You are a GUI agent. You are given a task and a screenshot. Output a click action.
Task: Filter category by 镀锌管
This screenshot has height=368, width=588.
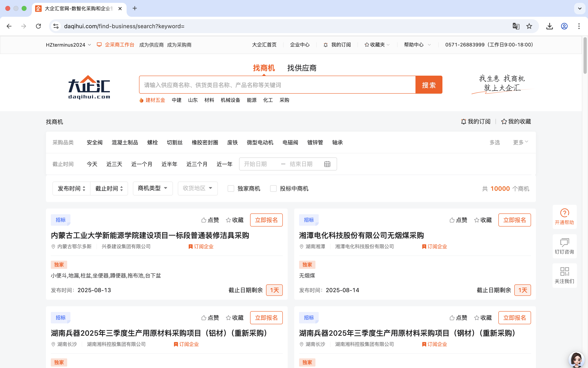(x=315, y=143)
